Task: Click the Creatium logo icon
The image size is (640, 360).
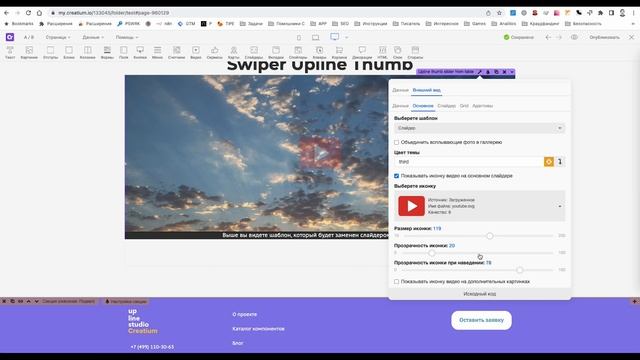Action: 10,37
